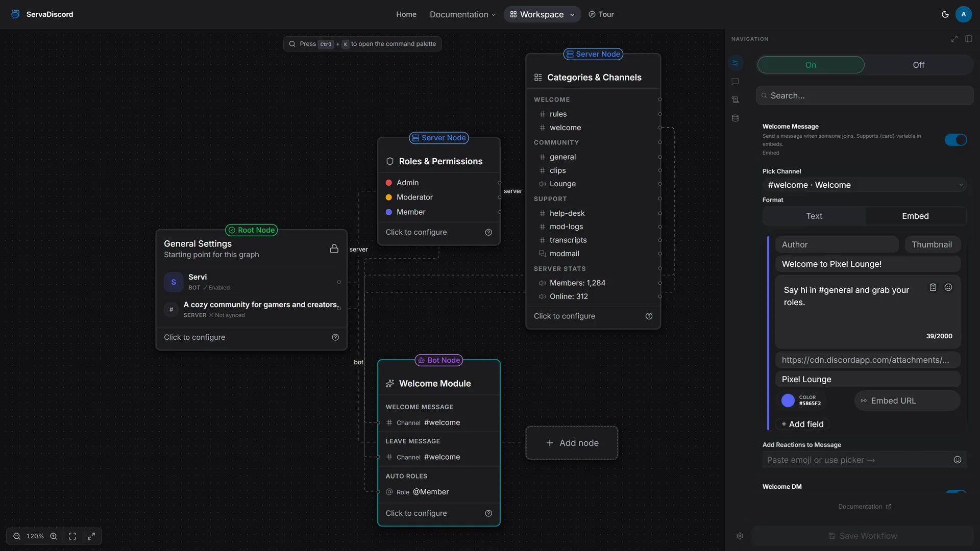Open Pick Channel #welcome dropdown
This screenshot has height=551, width=980.
[865, 185]
